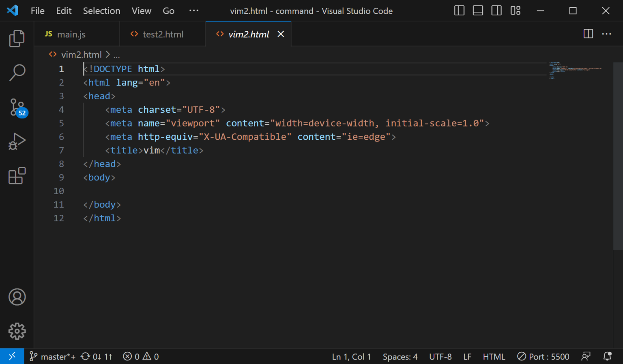The height and width of the screenshot is (364, 623).
Task: Open the Extensions marketplace
Action: [x=17, y=176]
